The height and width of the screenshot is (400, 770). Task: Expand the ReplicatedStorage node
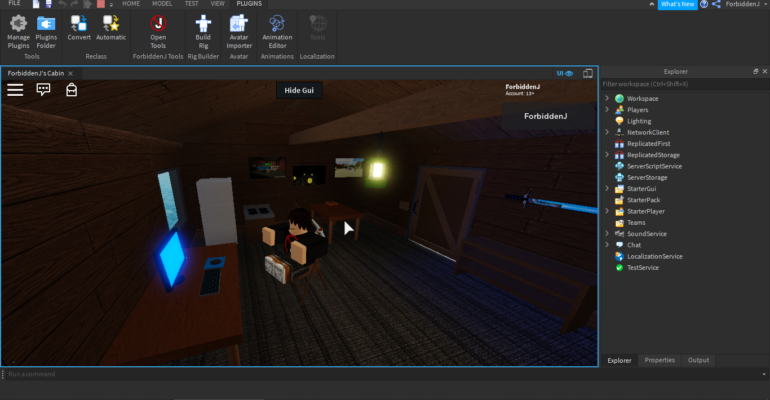[607, 155]
